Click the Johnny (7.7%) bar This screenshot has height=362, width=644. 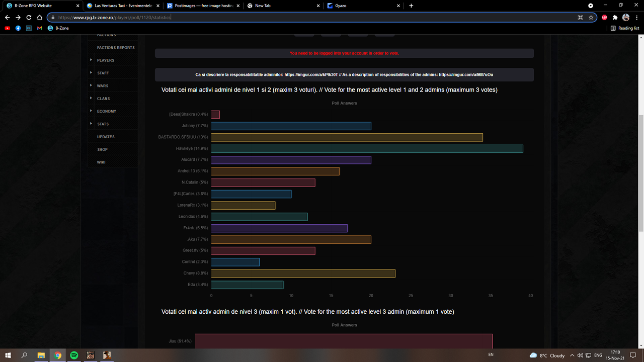[x=291, y=126]
